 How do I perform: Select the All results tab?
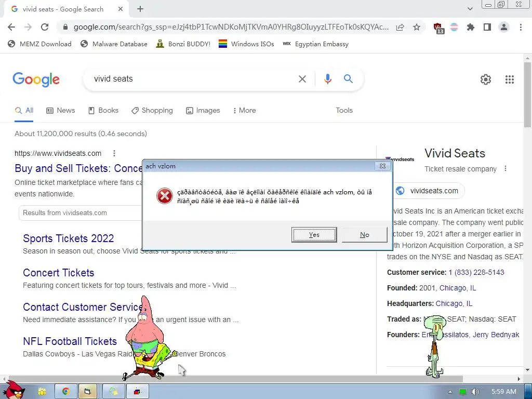(24, 111)
